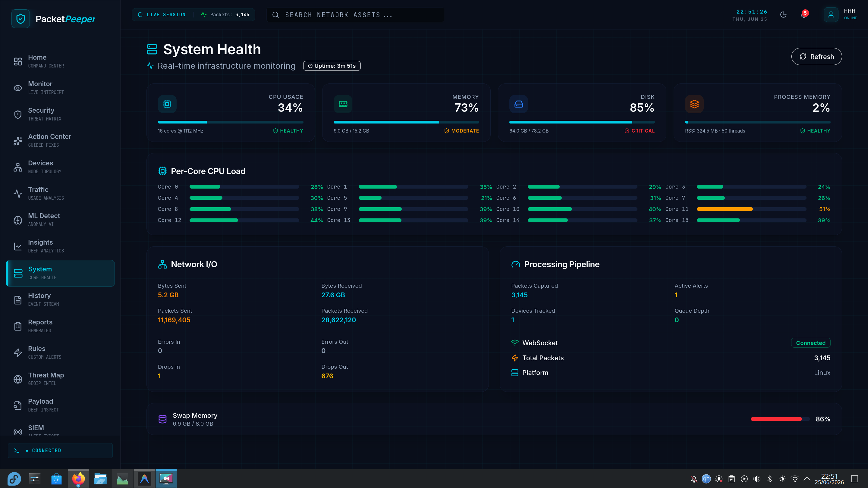Click the Processing Pipeline gauge icon
868x488 pixels.
(x=516, y=264)
